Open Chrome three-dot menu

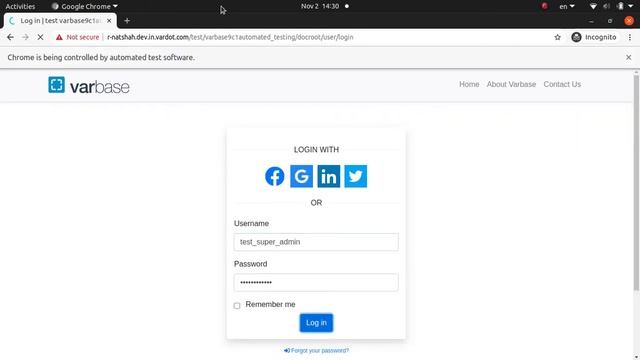[x=630, y=37]
